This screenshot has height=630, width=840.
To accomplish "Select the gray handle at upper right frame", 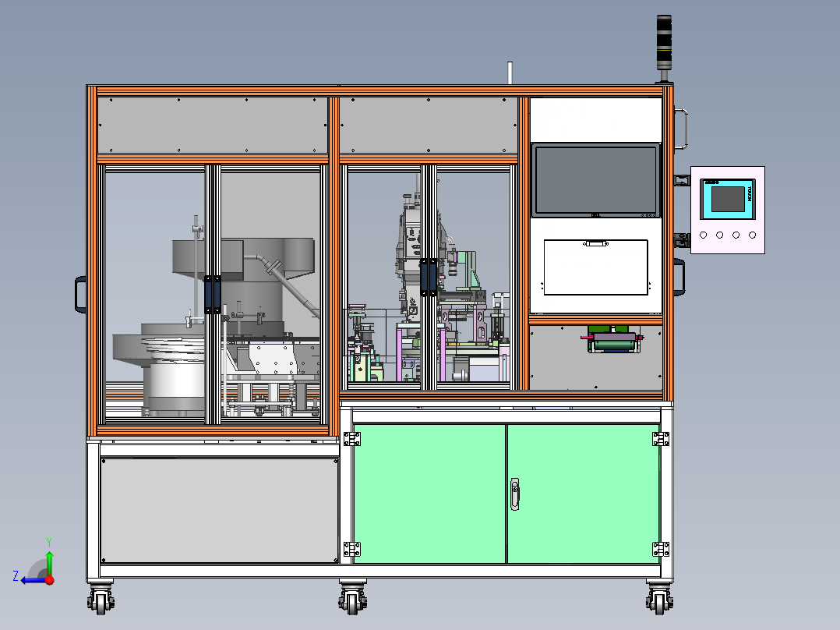I will [681, 129].
